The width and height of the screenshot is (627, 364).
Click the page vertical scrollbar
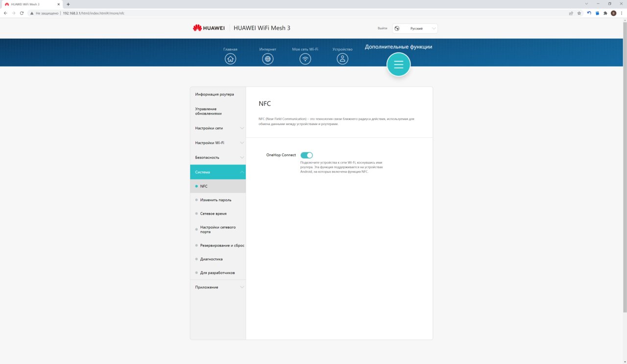pos(625,167)
